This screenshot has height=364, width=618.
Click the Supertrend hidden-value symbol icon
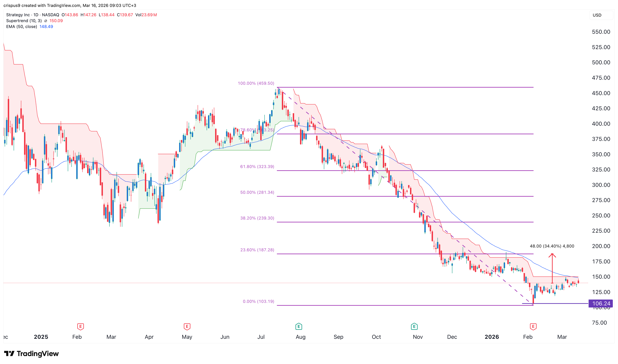46,21
